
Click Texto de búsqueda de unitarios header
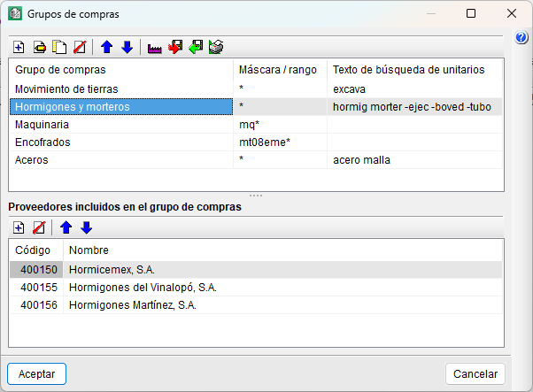[x=414, y=70]
